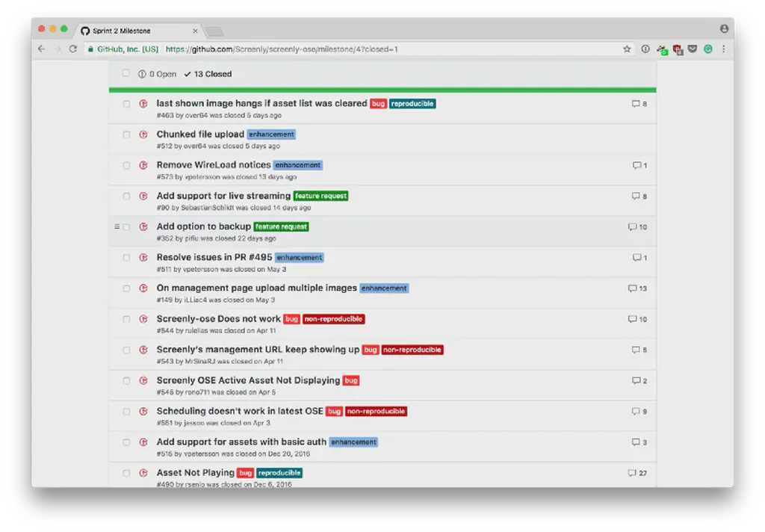Click the Pocket extension icon

click(x=693, y=49)
